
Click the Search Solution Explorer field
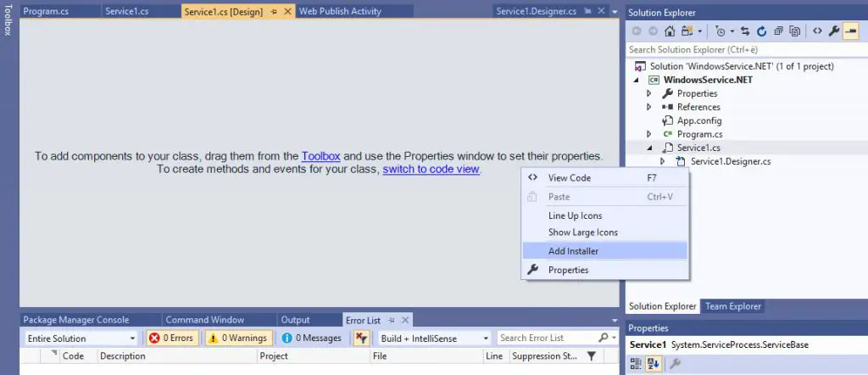[745, 50]
